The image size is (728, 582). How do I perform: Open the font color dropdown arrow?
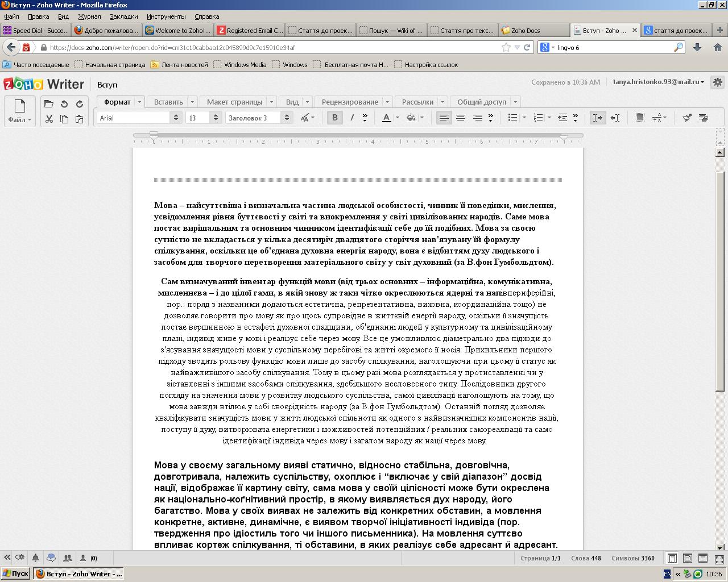click(397, 118)
